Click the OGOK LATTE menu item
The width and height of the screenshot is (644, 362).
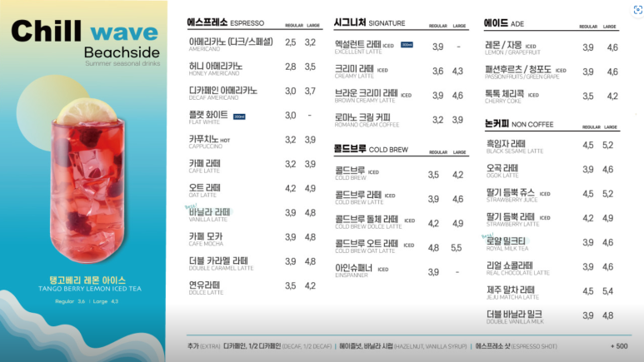click(502, 171)
